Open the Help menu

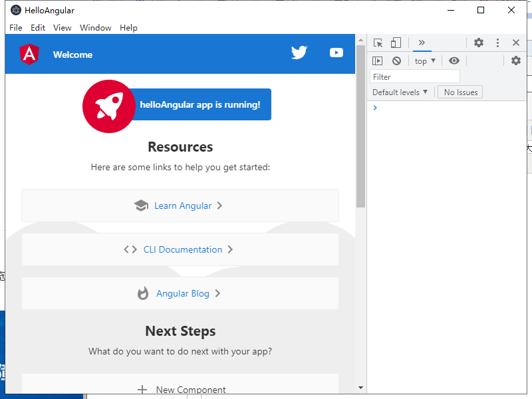128,28
